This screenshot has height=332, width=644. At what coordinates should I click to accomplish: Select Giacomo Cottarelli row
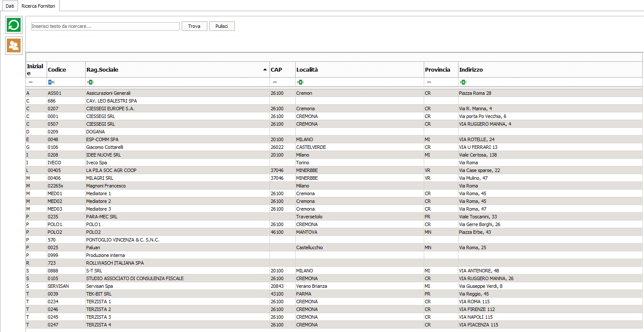pos(334,147)
